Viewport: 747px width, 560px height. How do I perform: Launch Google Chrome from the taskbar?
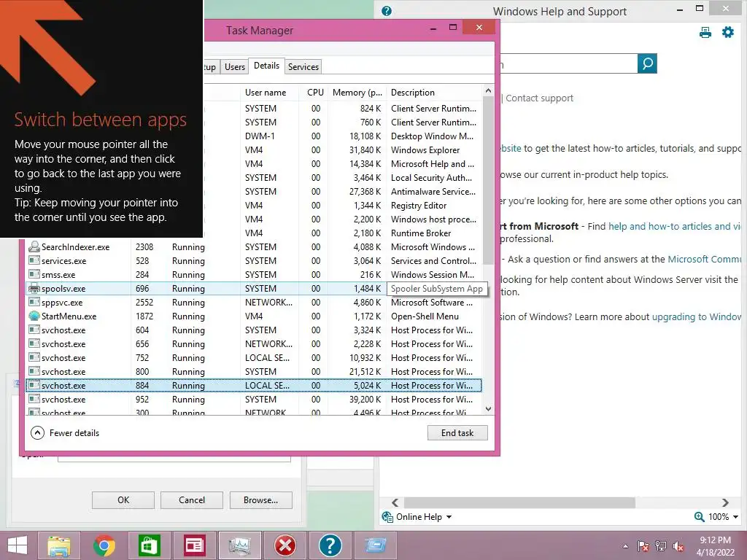[x=104, y=545]
